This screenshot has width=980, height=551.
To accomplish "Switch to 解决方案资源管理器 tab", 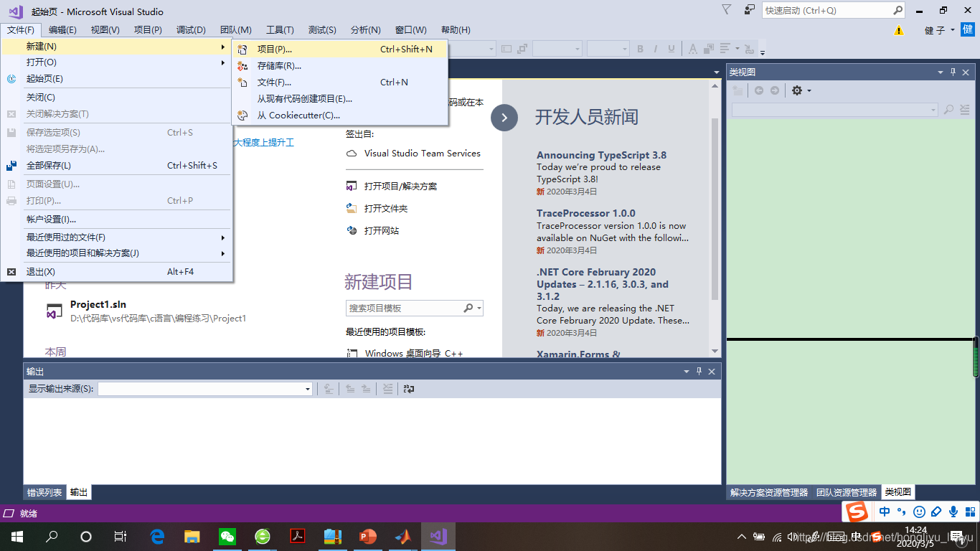I will pos(769,493).
